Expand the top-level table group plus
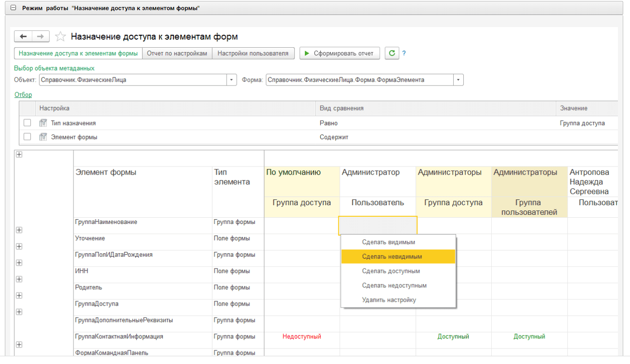Screen dimensions: 630x364 (x=19, y=154)
